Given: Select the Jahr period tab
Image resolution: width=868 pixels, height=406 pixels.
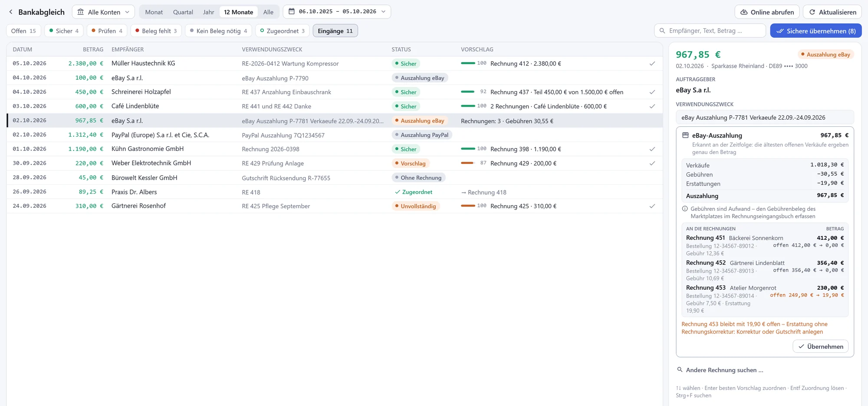Looking at the screenshot, I should 209,12.
